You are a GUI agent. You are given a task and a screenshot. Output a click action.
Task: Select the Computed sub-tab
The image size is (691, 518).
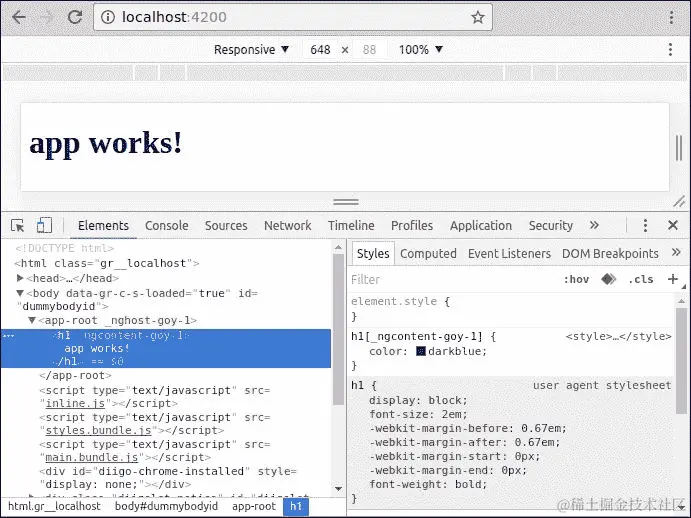(x=428, y=253)
